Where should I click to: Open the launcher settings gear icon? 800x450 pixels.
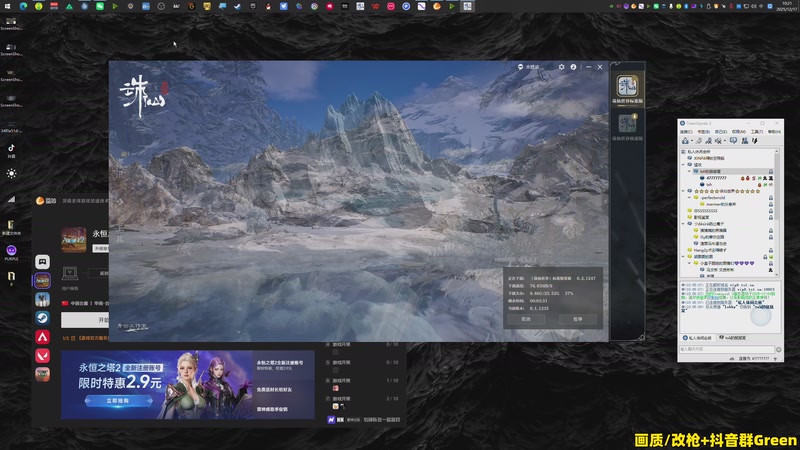click(561, 67)
